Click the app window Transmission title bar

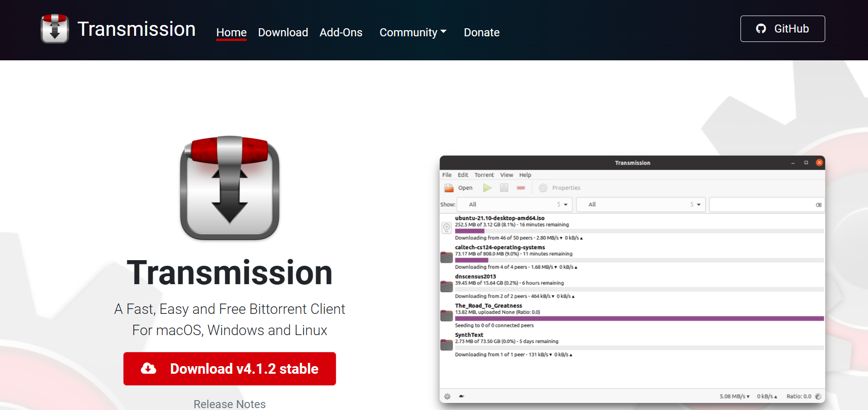tap(632, 163)
